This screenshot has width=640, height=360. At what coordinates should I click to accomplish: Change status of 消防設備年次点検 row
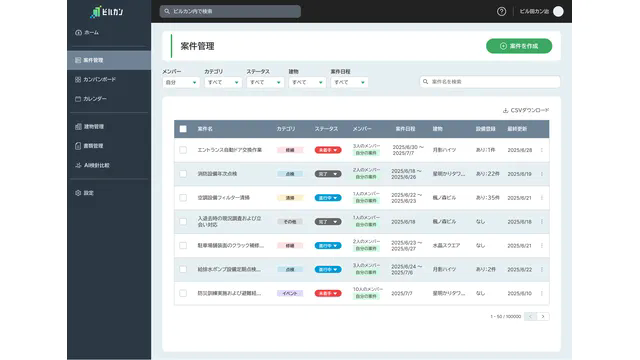pos(328,174)
